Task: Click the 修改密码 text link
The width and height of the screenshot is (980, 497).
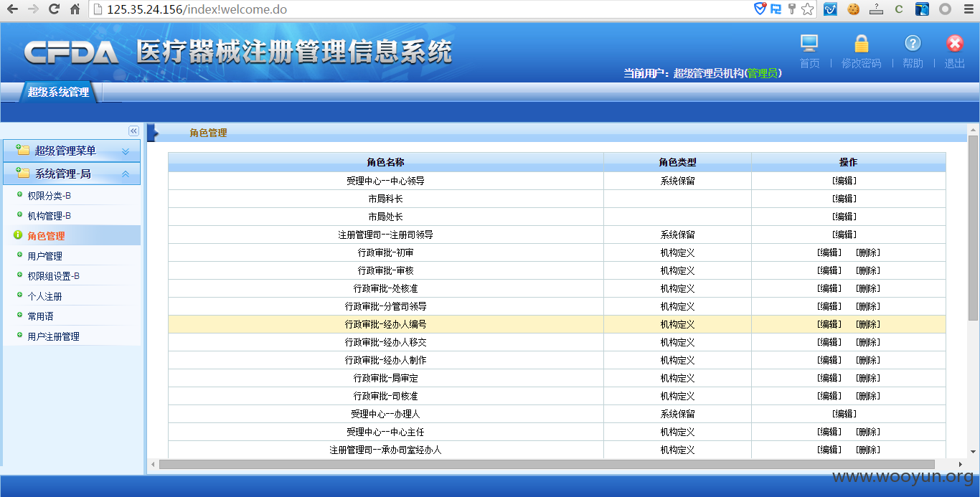Action: 861,63
